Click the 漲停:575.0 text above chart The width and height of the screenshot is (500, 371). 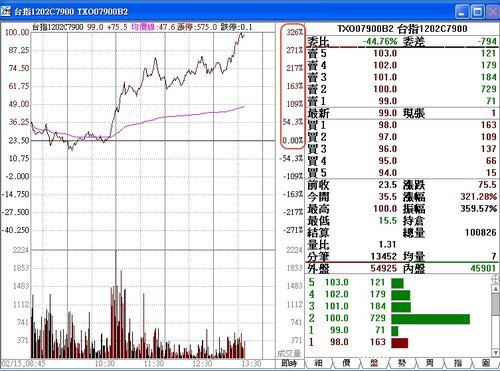[x=197, y=27]
